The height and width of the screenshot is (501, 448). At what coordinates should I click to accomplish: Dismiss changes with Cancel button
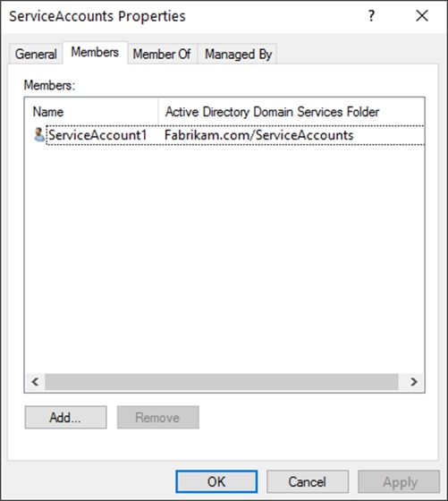[308, 481]
